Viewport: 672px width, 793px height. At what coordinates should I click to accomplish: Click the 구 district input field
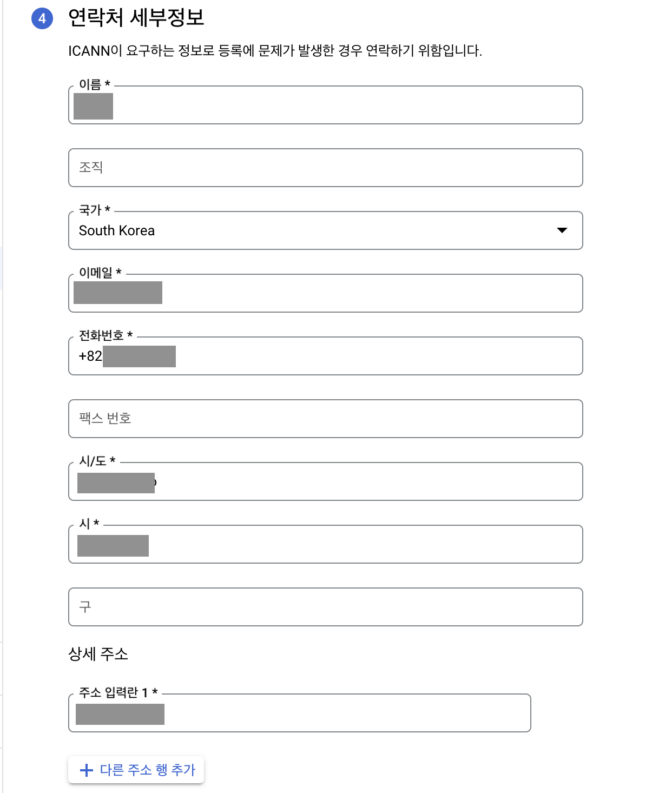click(x=326, y=607)
